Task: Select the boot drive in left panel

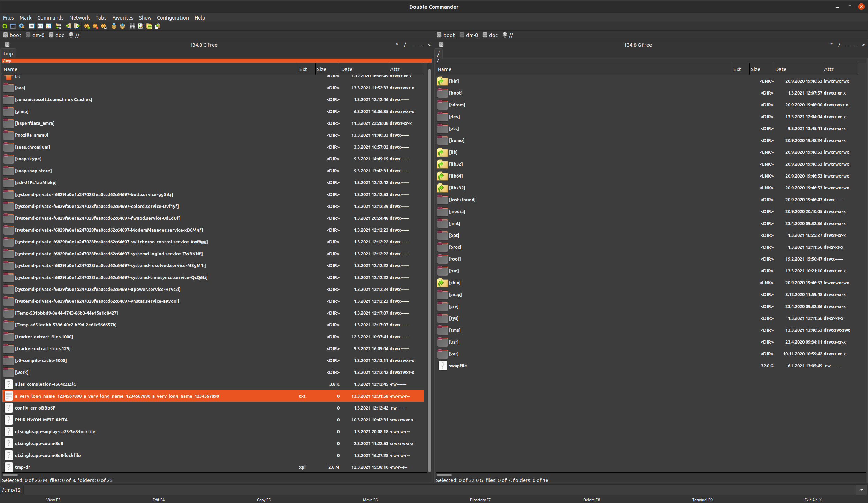Action: tap(13, 35)
